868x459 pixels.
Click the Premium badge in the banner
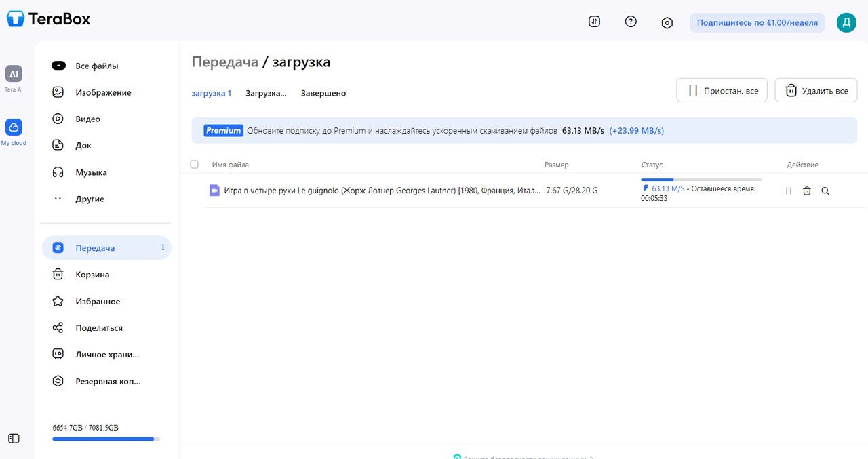pos(223,130)
